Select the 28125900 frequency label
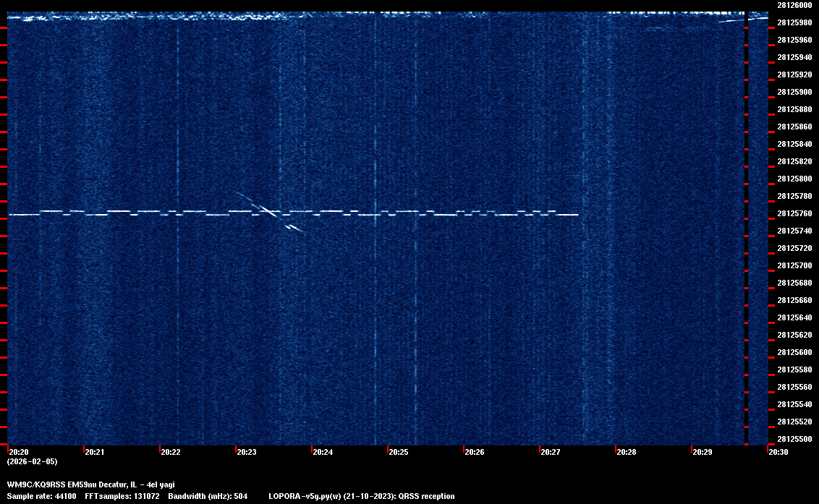 [x=794, y=92]
